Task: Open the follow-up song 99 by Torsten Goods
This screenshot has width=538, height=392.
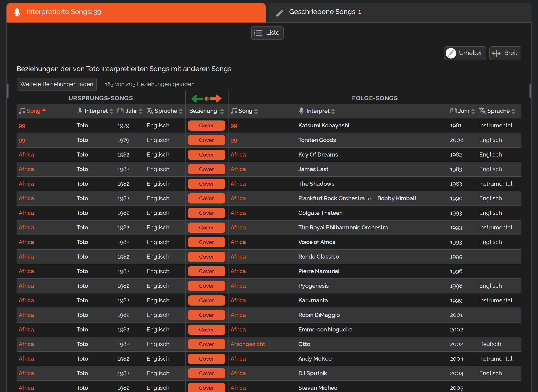Action: click(x=234, y=141)
